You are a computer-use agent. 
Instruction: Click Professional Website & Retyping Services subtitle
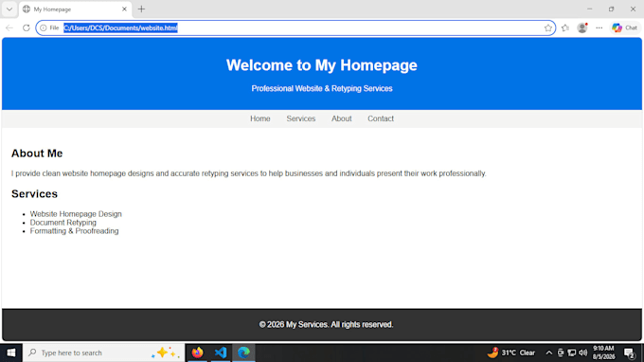click(322, 89)
